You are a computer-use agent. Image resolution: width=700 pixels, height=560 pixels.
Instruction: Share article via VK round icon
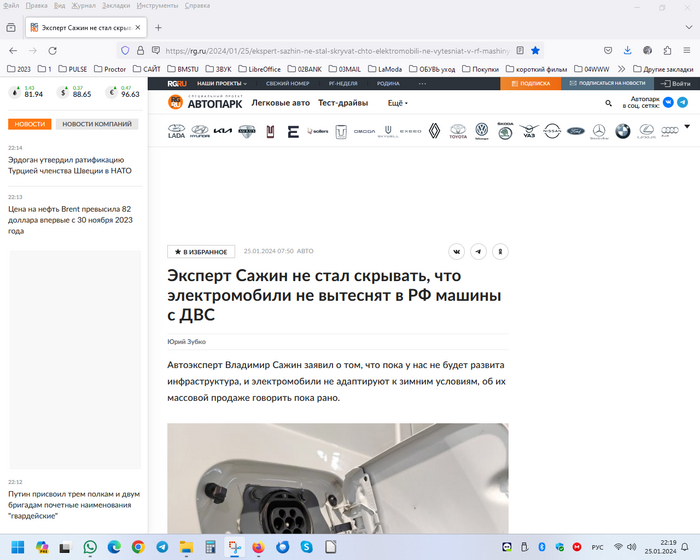[456, 251]
